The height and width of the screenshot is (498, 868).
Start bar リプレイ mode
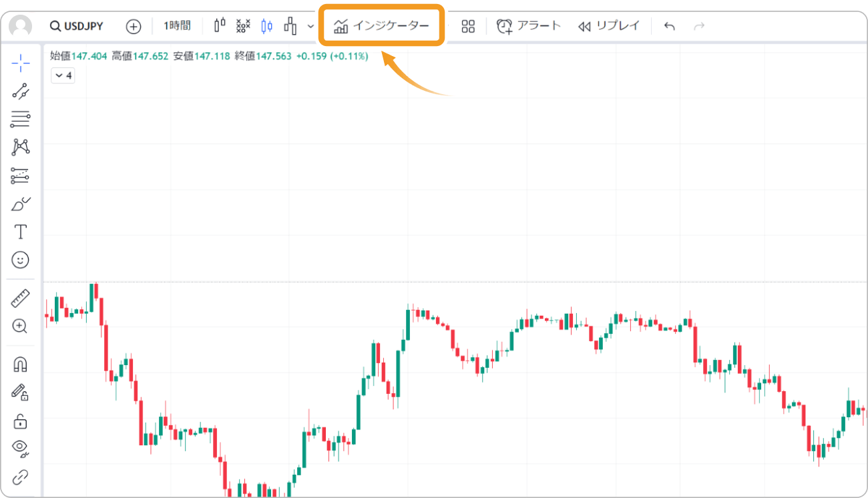609,26
